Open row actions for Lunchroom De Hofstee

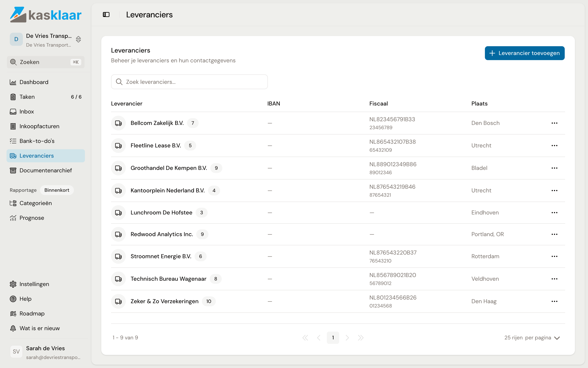(555, 213)
